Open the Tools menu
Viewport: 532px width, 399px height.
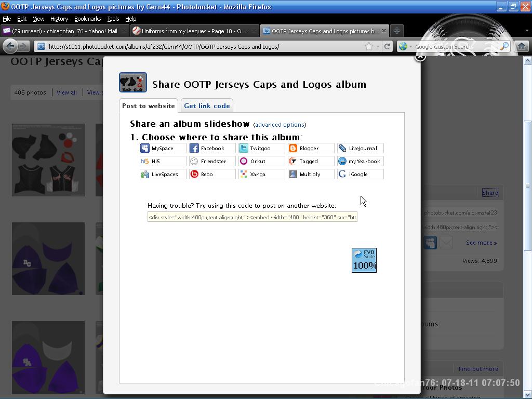[113, 19]
